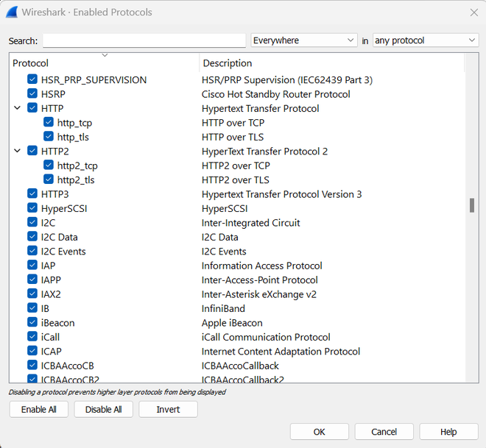The image size is (486, 448).
Task: Uncheck the HSRP protocol checkbox
Action: [x=32, y=93]
